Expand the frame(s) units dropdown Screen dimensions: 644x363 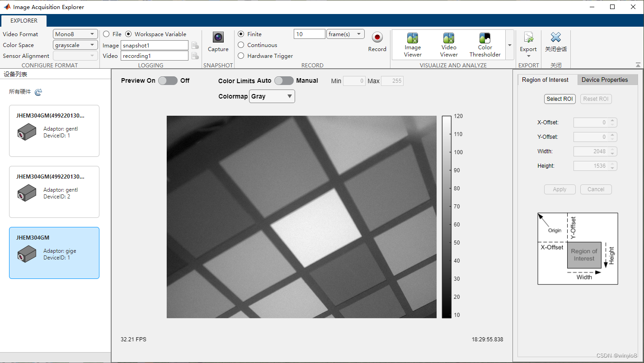pos(345,33)
